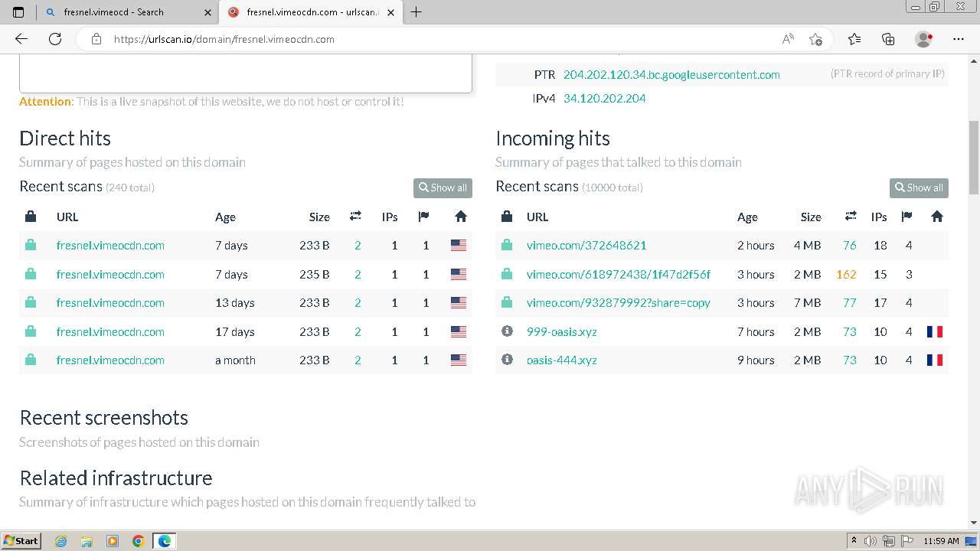This screenshot has height=551, width=980.
Task: Open a new tab with plus button
Action: click(x=416, y=11)
